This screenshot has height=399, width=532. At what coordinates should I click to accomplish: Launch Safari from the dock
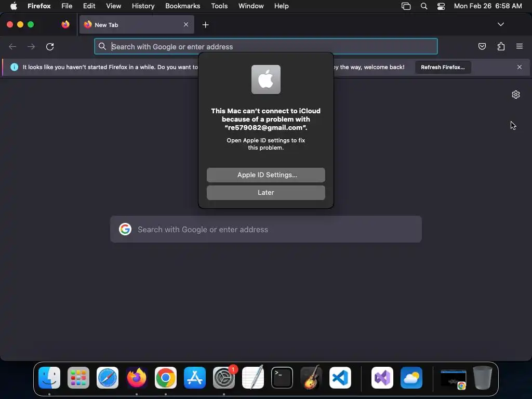tap(108, 378)
